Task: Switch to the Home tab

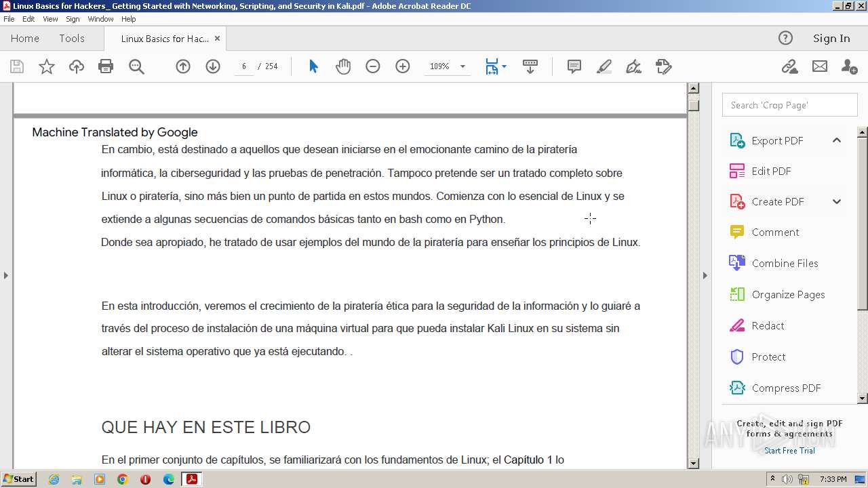Action: [x=25, y=38]
